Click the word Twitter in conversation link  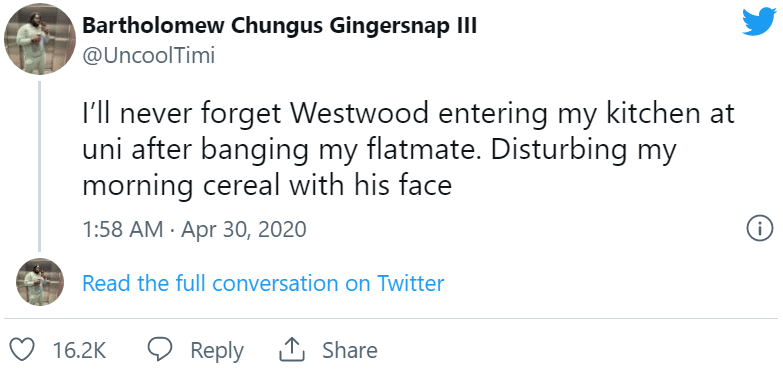[x=410, y=283]
